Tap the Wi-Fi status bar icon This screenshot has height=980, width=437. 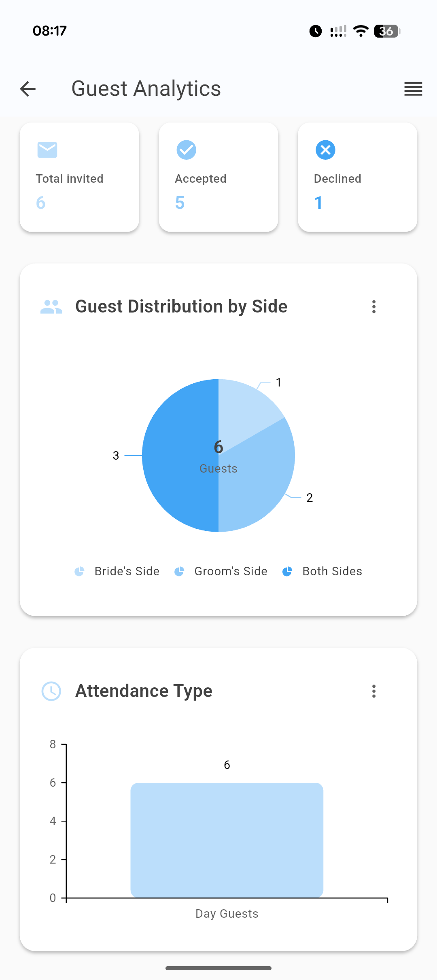(361, 31)
